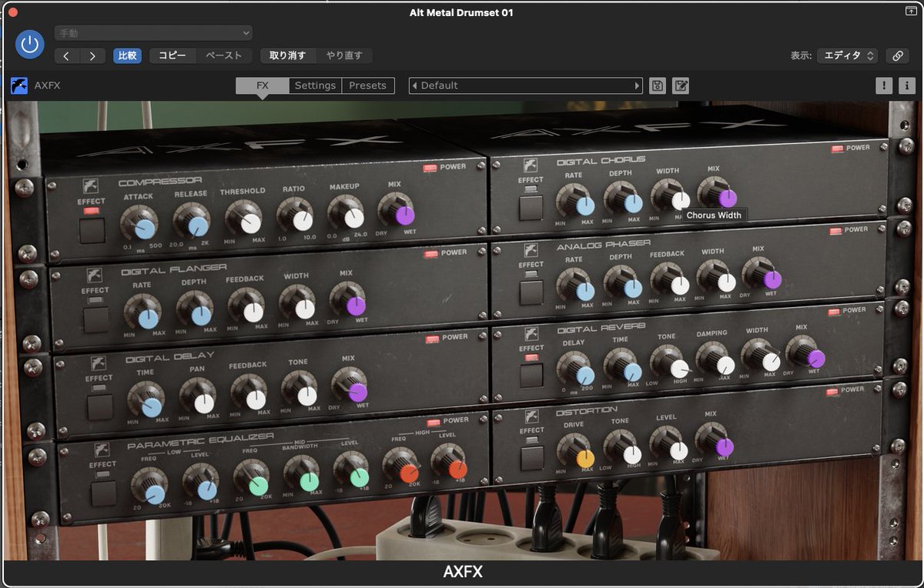Image resolution: width=924 pixels, height=588 pixels.
Task: Toggle the Digital Flanger effect button
Action: pyautogui.click(x=96, y=319)
